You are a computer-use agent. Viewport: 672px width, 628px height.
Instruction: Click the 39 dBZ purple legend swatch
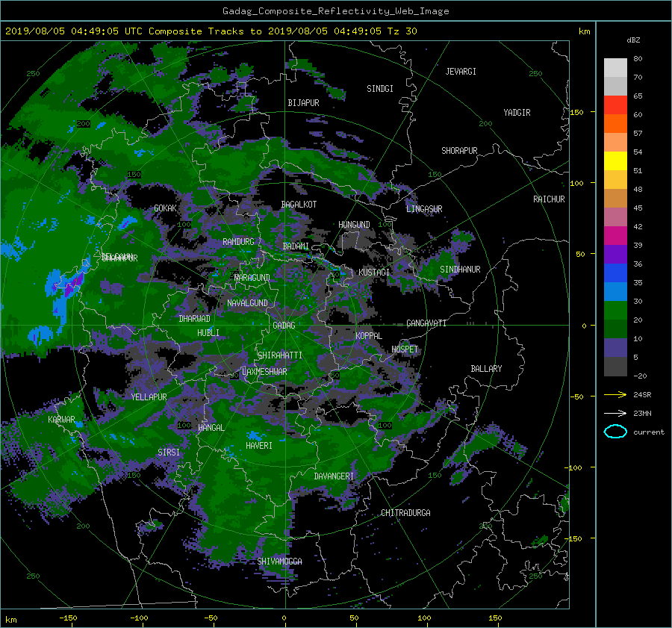(x=615, y=255)
